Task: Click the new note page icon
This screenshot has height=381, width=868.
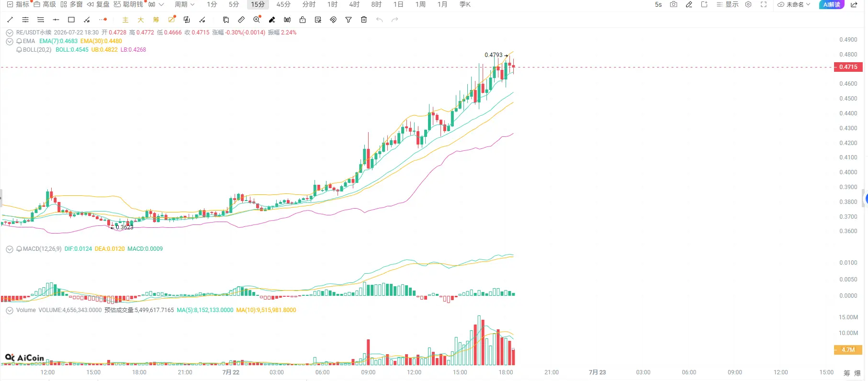Action: 704,4
